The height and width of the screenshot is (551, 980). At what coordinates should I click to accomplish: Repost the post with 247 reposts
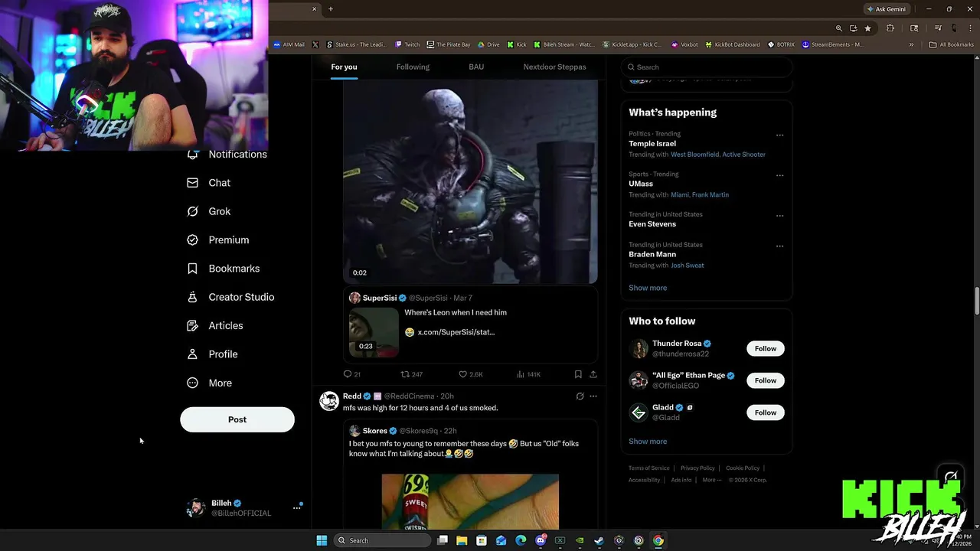click(411, 374)
